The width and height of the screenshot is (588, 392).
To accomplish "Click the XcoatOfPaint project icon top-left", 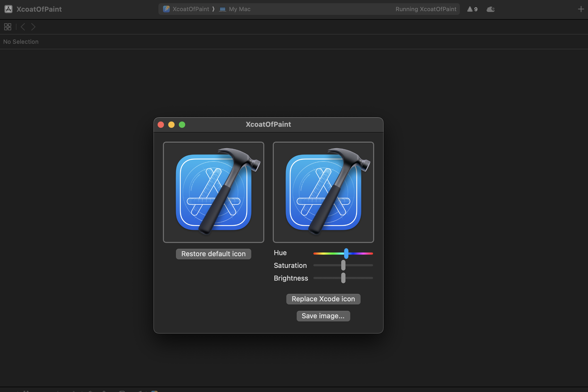I will (8, 9).
